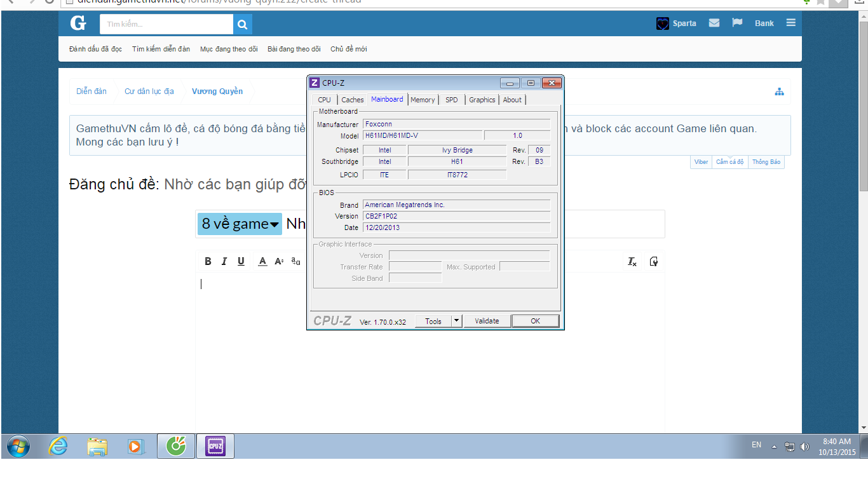This screenshot has width=868, height=488.
Task: Click inside the post editor text area
Action: tap(430, 353)
